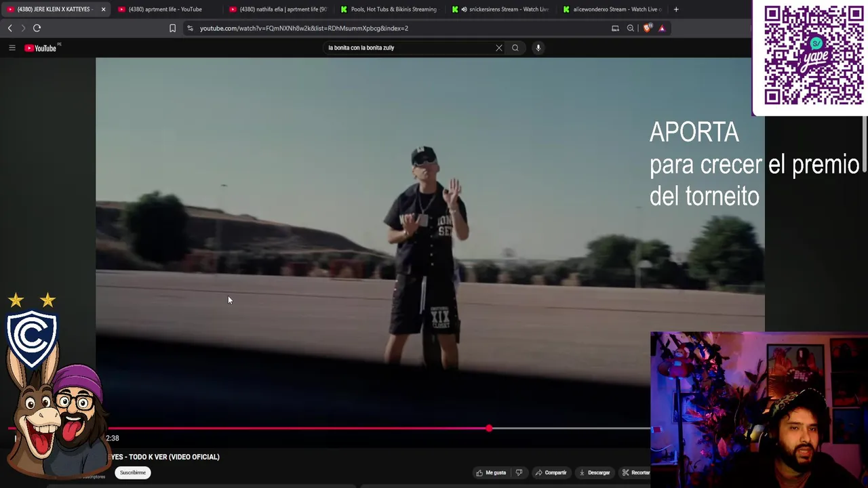Run the search with the magnifier button
The image size is (868, 488).
pyautogui.click(x=515, y=47)
